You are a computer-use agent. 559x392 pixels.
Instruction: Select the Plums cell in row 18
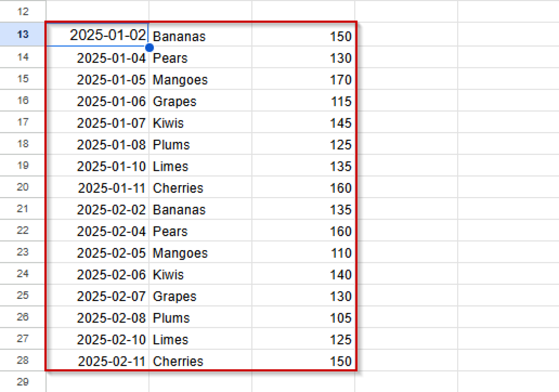coord(200,144)
